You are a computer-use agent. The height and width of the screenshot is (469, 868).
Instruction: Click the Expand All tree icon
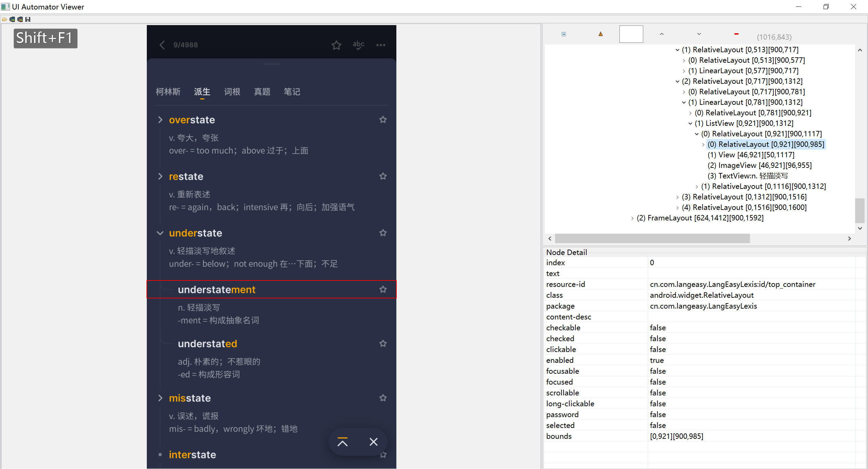click(x=564, y=34)
